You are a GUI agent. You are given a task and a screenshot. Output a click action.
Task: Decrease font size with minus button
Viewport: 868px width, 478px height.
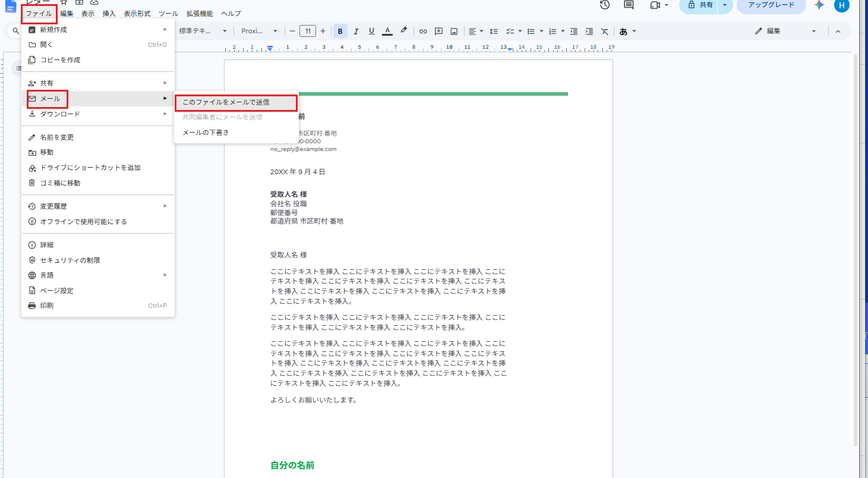pos(292,31)
